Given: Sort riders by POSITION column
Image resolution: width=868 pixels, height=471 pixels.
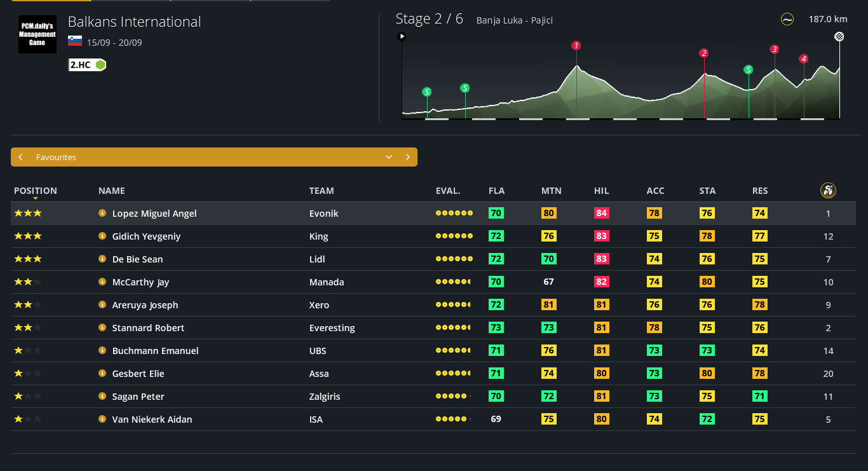Looking at the screenshot, I should [36, 191].
